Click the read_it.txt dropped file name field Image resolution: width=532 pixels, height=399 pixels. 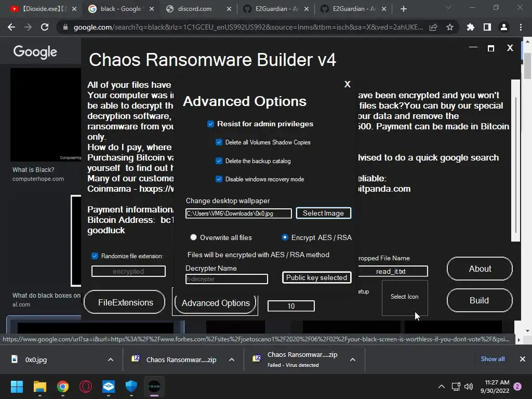pos(393,271)
